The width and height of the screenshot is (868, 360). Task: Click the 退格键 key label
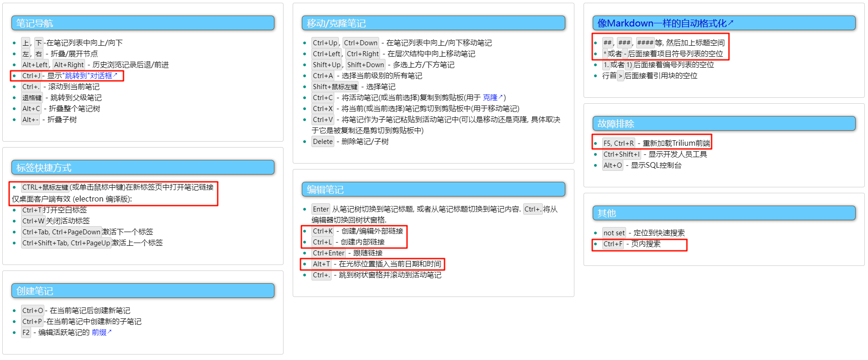[x=32, y=98]
